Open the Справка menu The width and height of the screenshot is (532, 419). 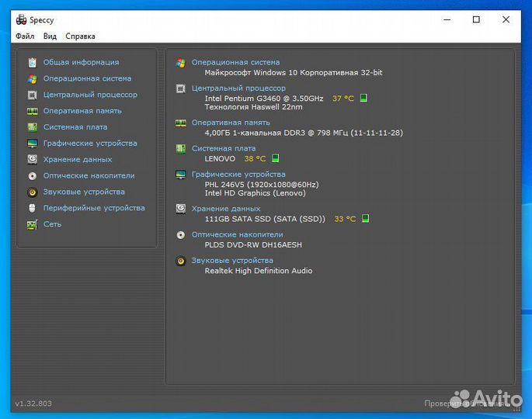pos(80,36)
